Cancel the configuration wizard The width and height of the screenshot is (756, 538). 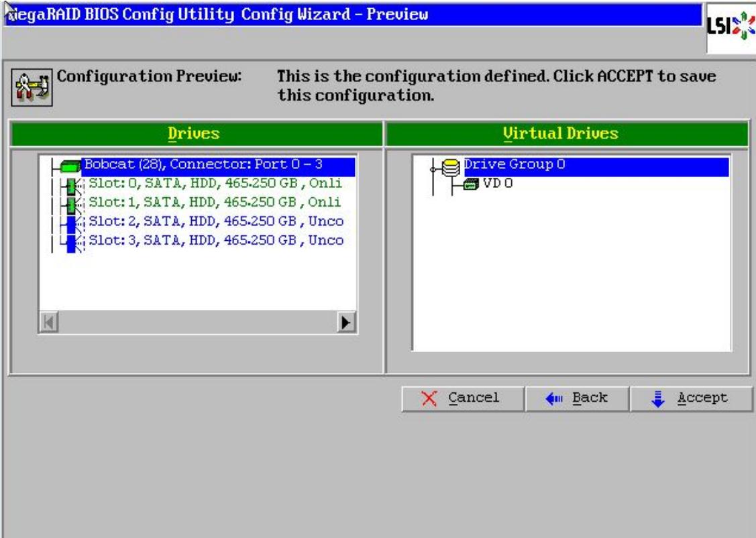[x=463, y=398]
